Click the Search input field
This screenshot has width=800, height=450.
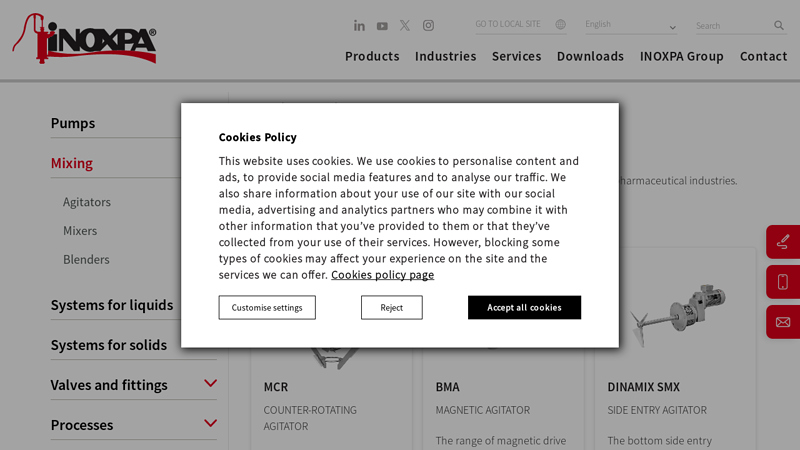coord(732,26)
